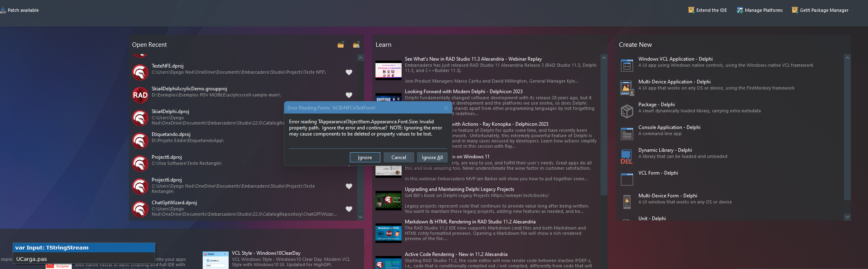Click the Ignore button in the error dialog

pyautogui.click(x=365, y=157)
